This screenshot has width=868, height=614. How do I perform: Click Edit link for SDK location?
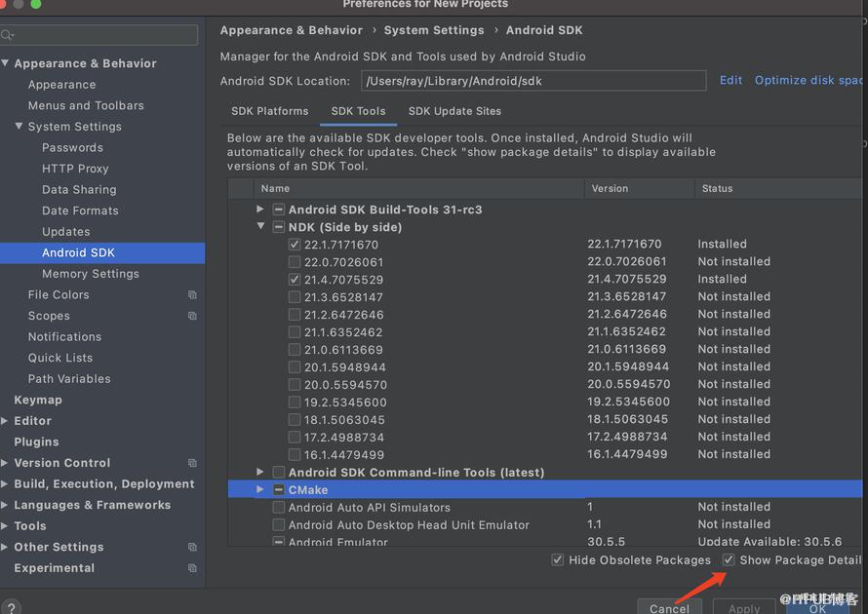(x=730, y=80)
